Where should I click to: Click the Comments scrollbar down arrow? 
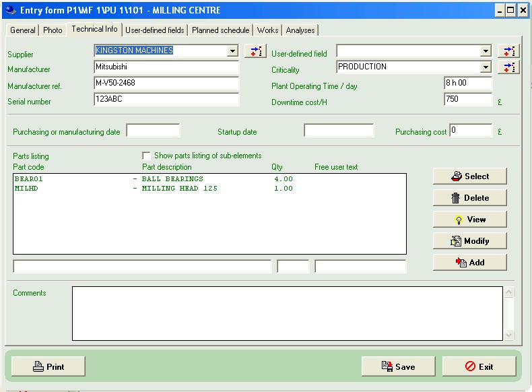click(508, 335)
